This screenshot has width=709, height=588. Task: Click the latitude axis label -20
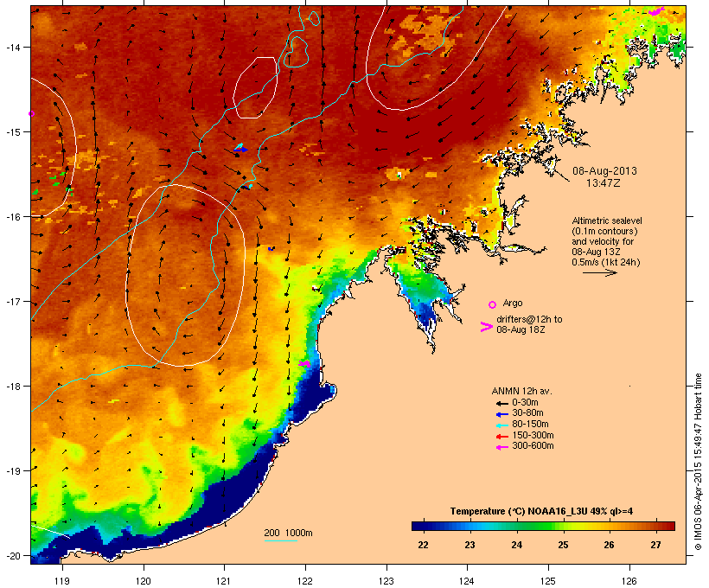(x=13, y=556)
